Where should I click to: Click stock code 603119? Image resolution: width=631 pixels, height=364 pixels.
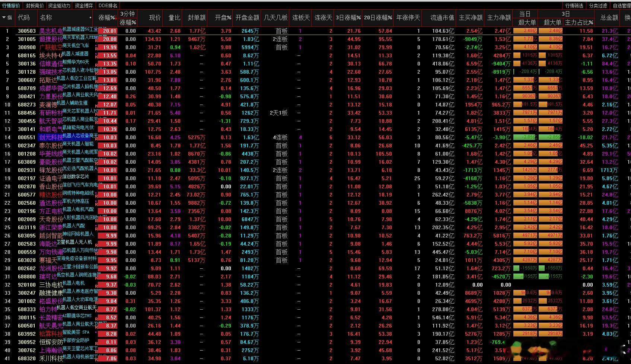pos(27,227)
